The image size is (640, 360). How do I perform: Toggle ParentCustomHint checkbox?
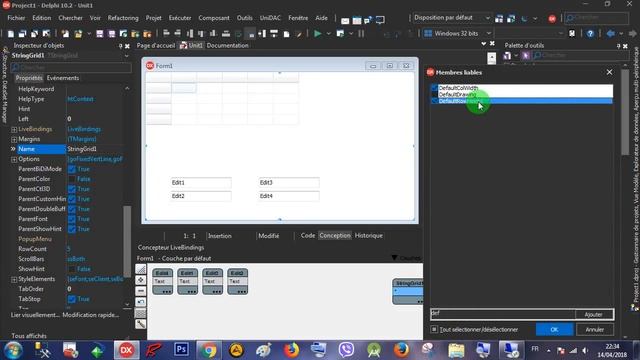pyautogui.click(x=72, y=199)
